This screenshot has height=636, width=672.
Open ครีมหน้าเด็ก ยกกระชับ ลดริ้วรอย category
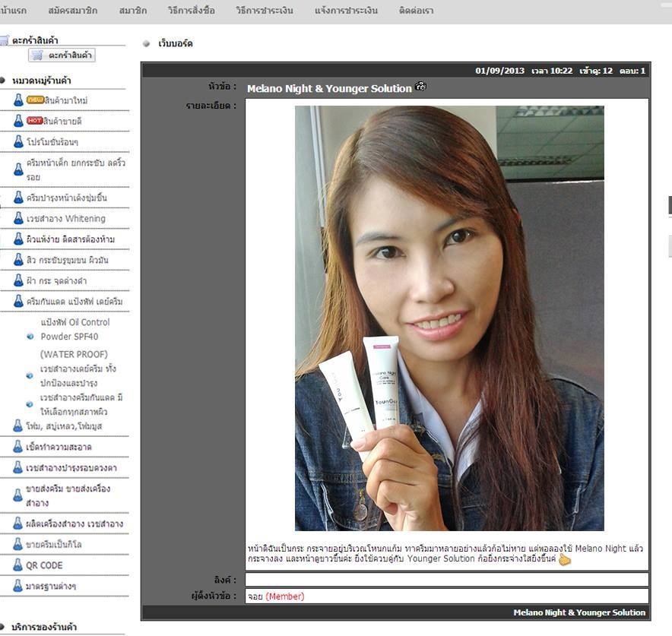76,169
